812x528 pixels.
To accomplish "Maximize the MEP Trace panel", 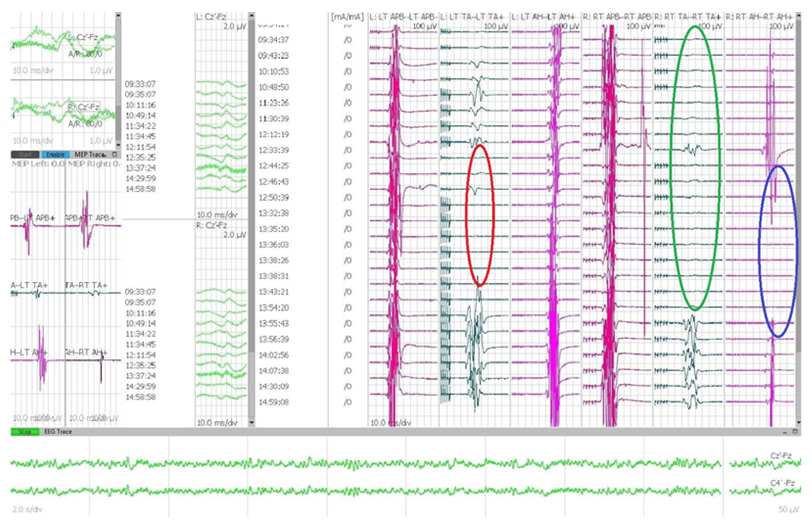I will click(115, 155).
